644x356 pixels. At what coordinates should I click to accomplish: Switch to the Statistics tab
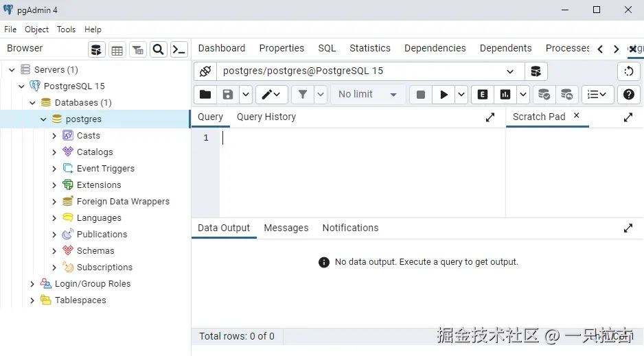coord(370,49)
